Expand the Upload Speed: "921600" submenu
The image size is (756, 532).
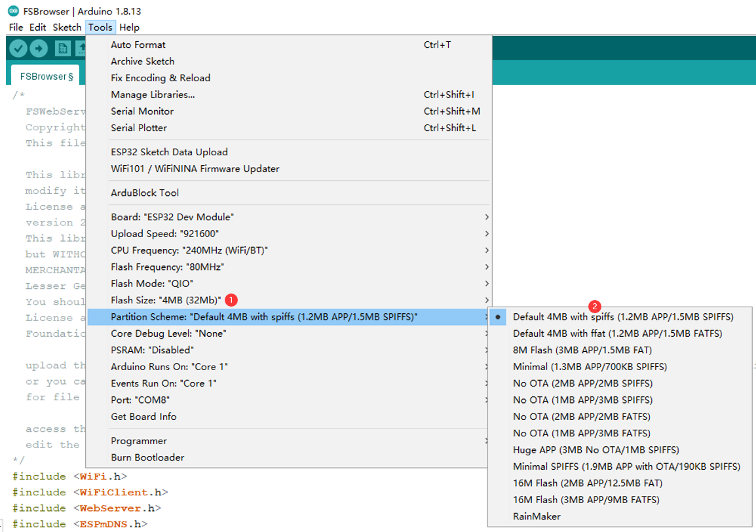[x=288, y=233]
